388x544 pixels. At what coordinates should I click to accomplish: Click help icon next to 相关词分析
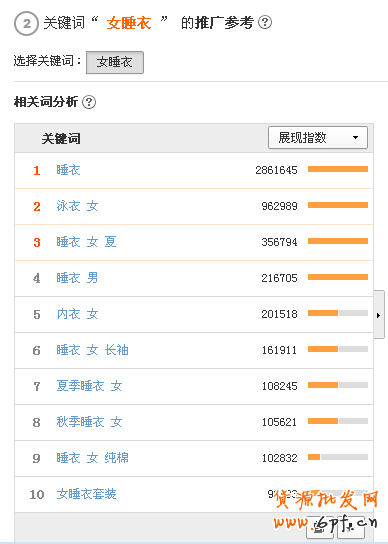click(x=89, y=102)
